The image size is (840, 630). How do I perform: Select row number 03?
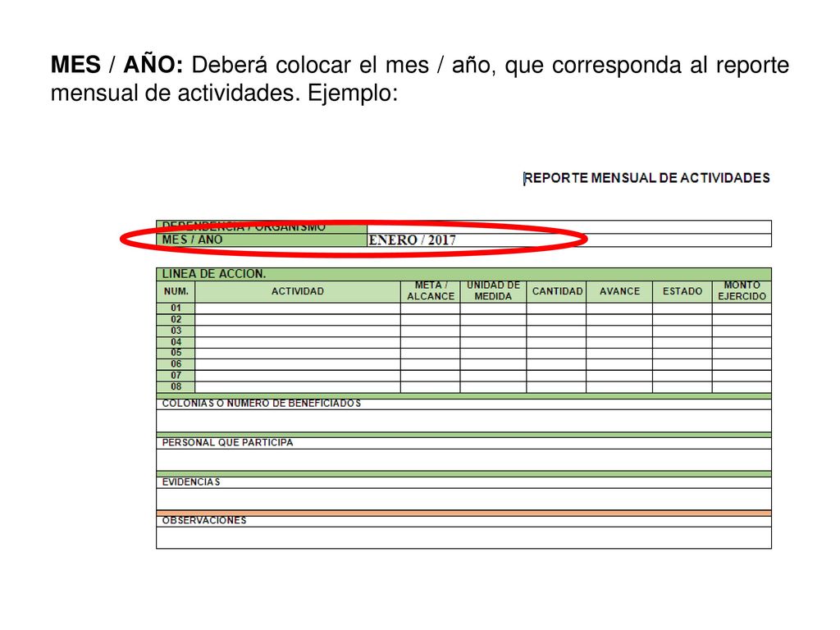(176, 331)
